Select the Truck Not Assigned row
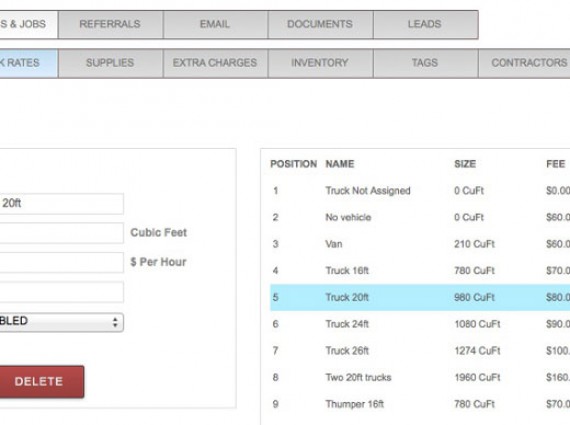 click(420, 191)
